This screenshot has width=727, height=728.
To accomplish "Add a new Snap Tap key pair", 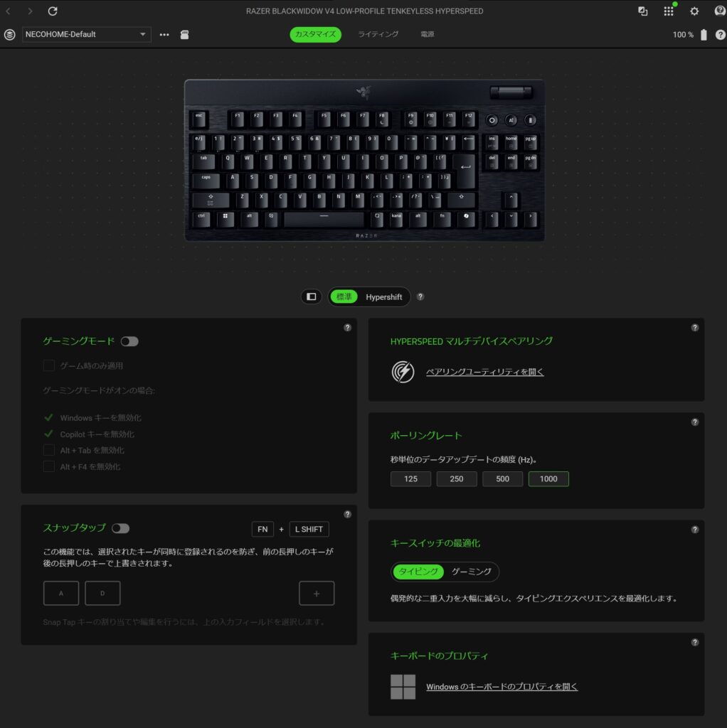I will 317,594.
